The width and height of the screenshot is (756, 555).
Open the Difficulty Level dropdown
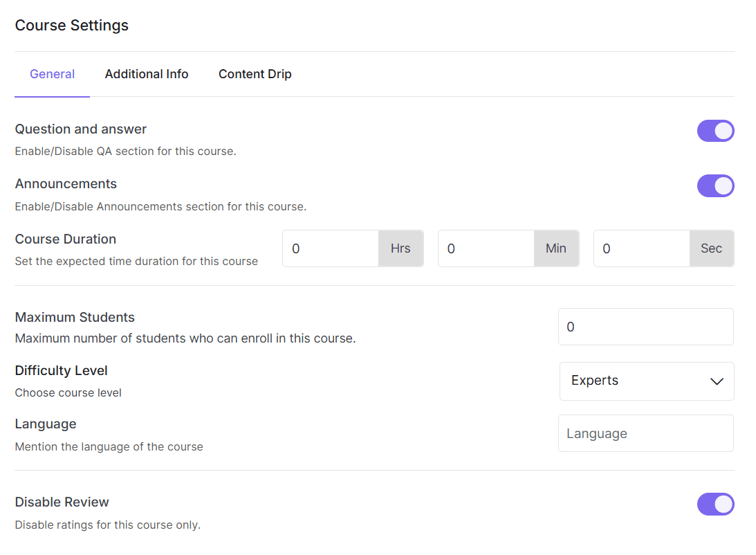pos(646,381)
